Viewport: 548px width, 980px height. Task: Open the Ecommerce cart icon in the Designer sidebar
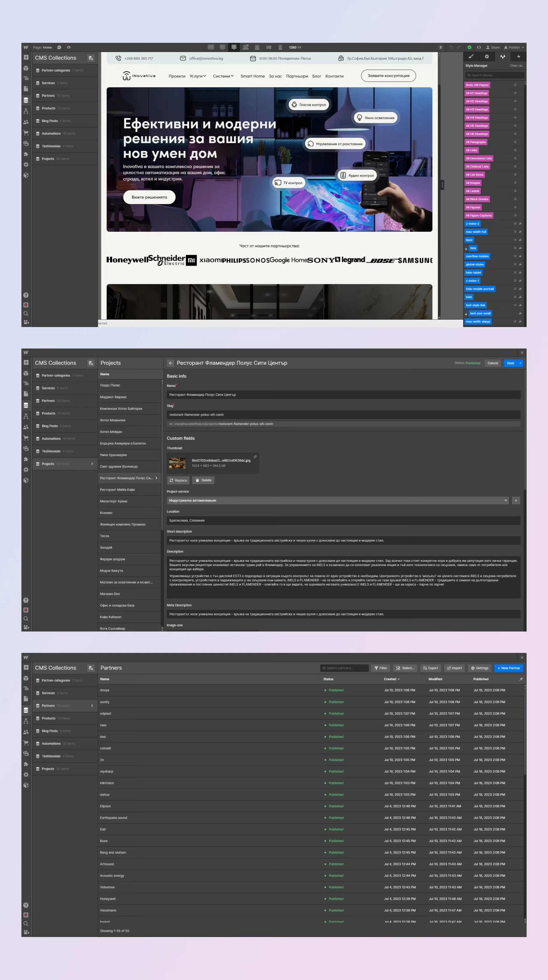coord(26,133)
